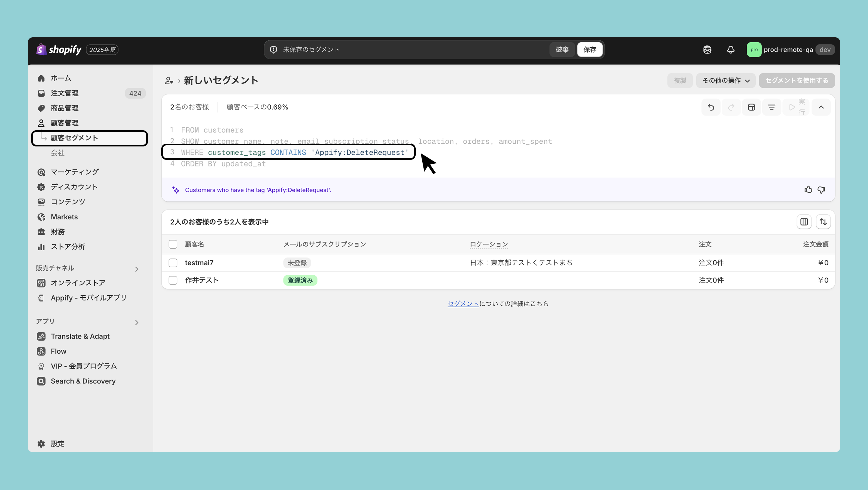Screen dimensions: 868x490
Task: Click the Sidekick sparkle icon in summary
Action: coord(176,190)
